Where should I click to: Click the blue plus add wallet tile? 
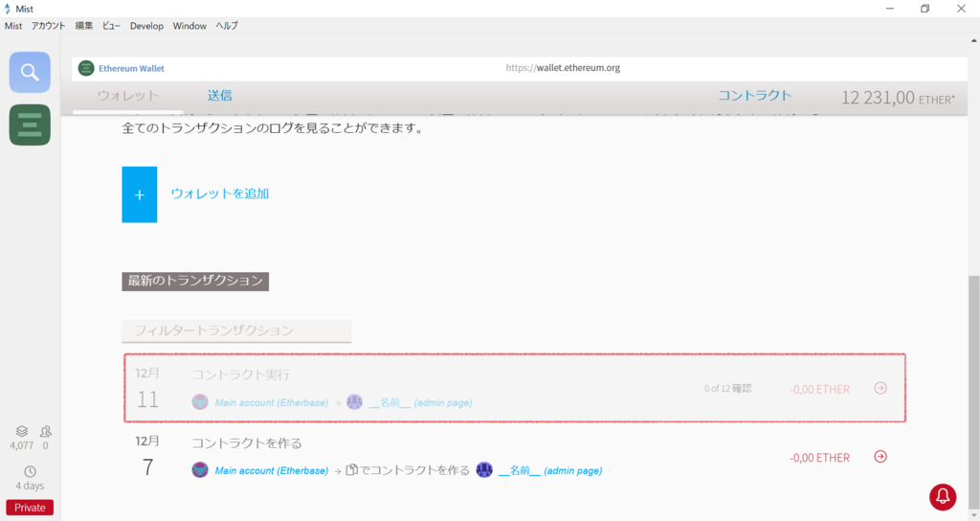click(140, 194)
